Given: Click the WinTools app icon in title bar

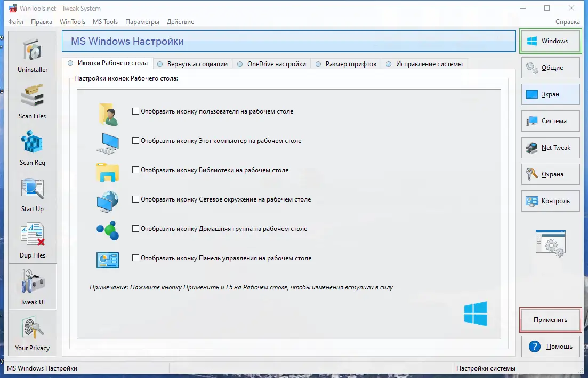Looking at the screenshot, I should point(12,8).
